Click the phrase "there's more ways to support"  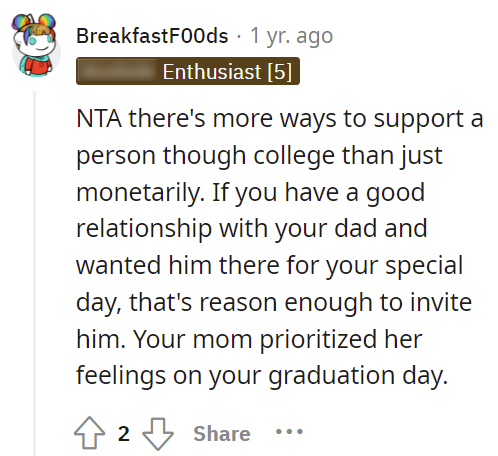tap(270, 119)
